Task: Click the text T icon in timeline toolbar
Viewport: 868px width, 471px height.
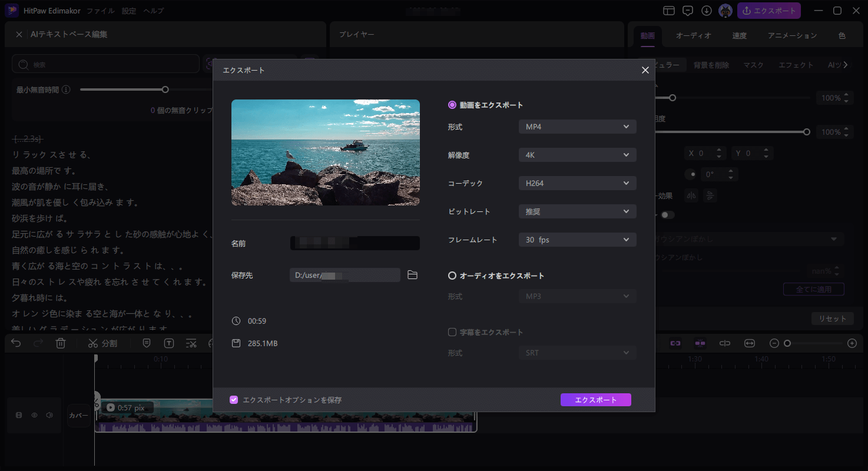Action: (x=169, y=343)
